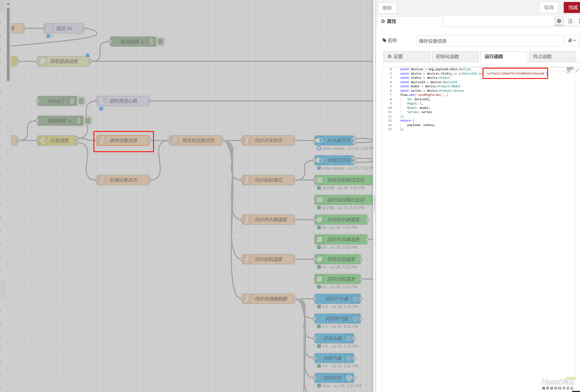Open node properties gear icon
This screenshot has height=392, width=580.
pos(559,21)
